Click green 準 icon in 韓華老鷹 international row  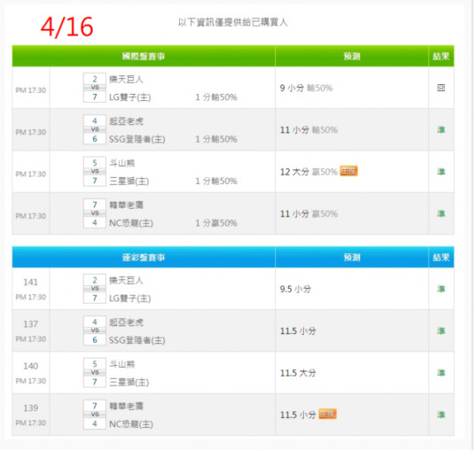[441, 213]
